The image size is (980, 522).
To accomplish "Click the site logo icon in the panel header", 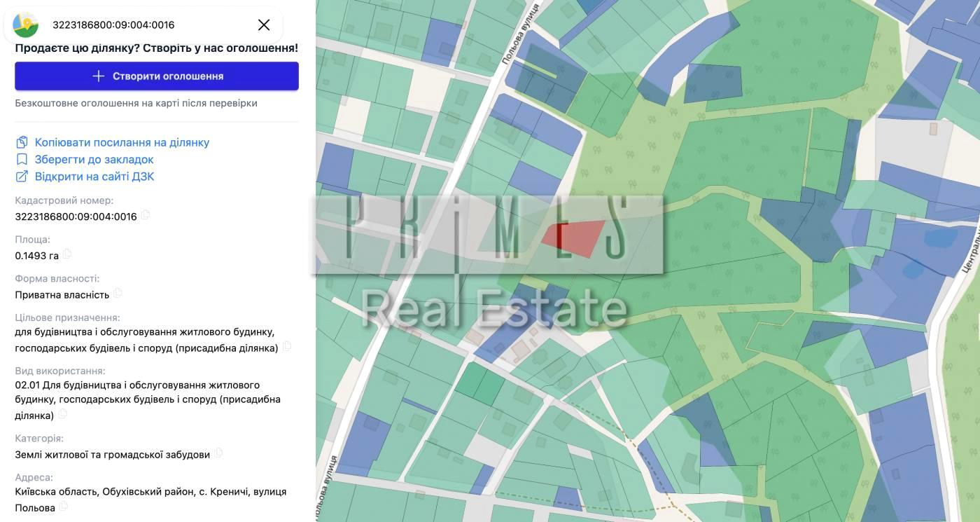I will tap(26, 25).
